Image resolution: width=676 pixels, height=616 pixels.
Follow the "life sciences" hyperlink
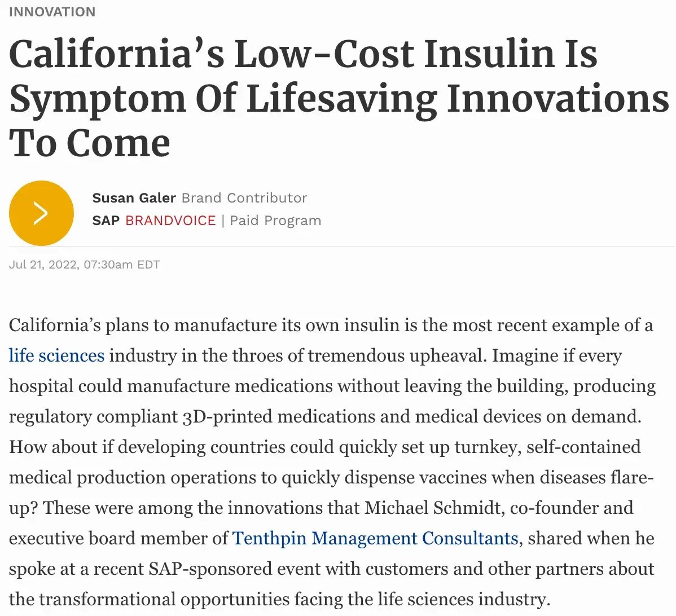coord(56,356)
